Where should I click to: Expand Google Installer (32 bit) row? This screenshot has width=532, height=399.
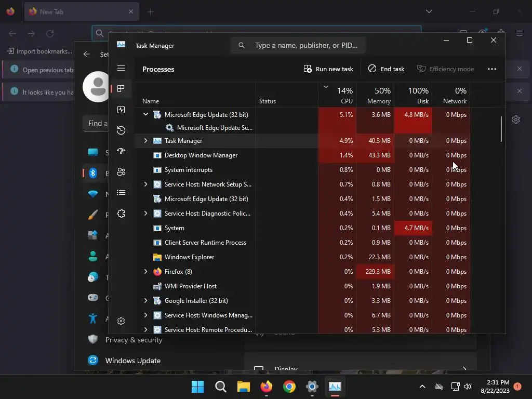click(x=145, y=301)
